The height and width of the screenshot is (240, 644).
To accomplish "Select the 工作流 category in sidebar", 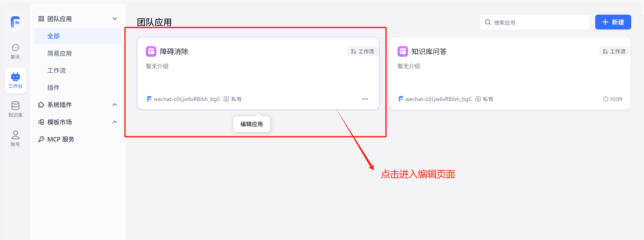I will [x=57, y=71].
